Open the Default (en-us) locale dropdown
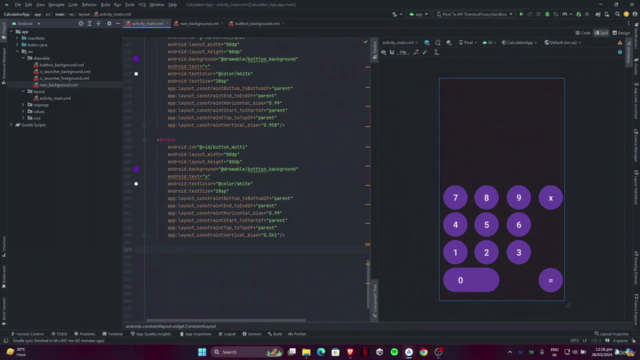 click(x=563, y=42)
